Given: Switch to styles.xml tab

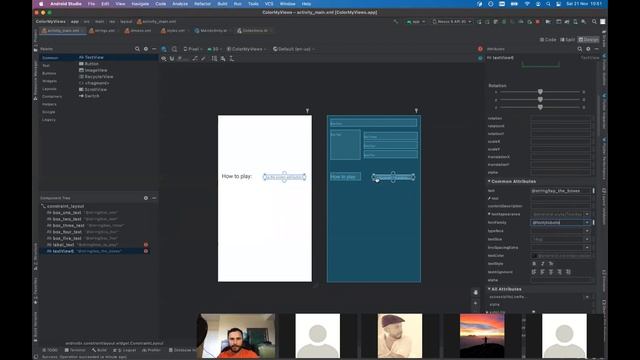Looking at the screenshot, I should point(173,31).
